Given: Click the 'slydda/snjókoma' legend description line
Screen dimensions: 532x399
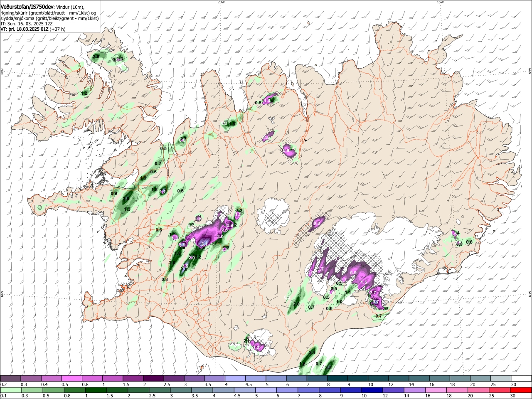Looking at the screenshot, I should tap(49, 18).
